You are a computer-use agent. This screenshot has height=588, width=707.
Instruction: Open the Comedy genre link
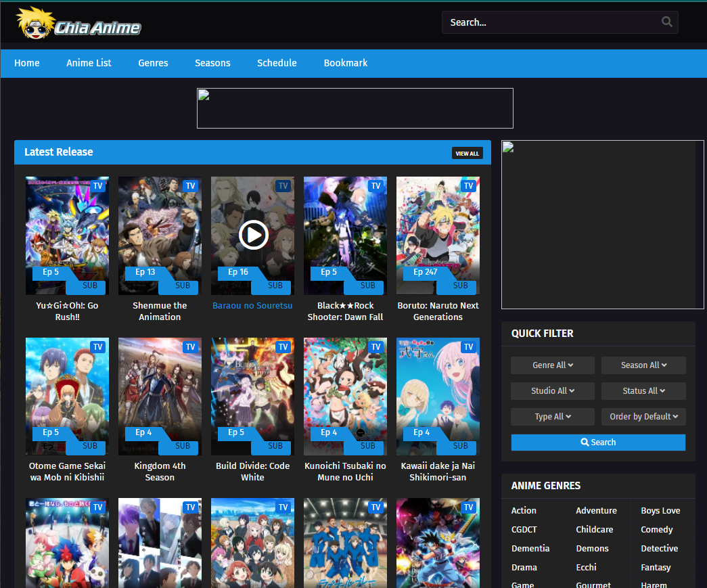tap(656, 529)
